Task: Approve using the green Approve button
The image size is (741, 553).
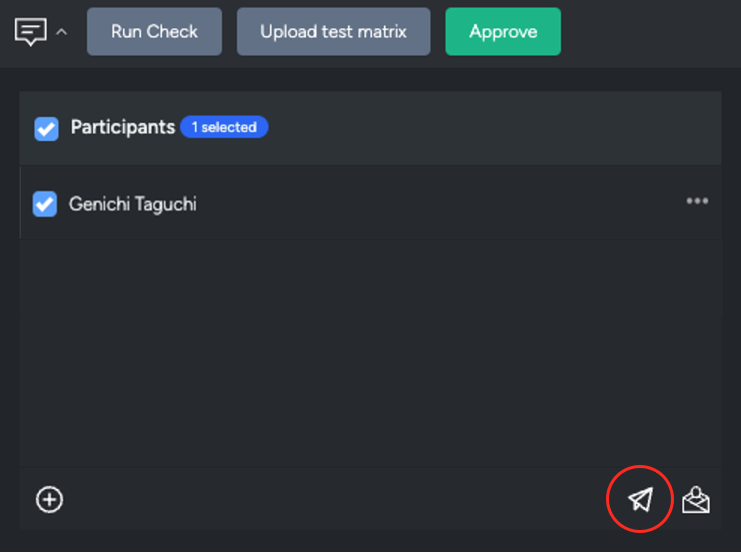Action: click(x=503, y=32)
